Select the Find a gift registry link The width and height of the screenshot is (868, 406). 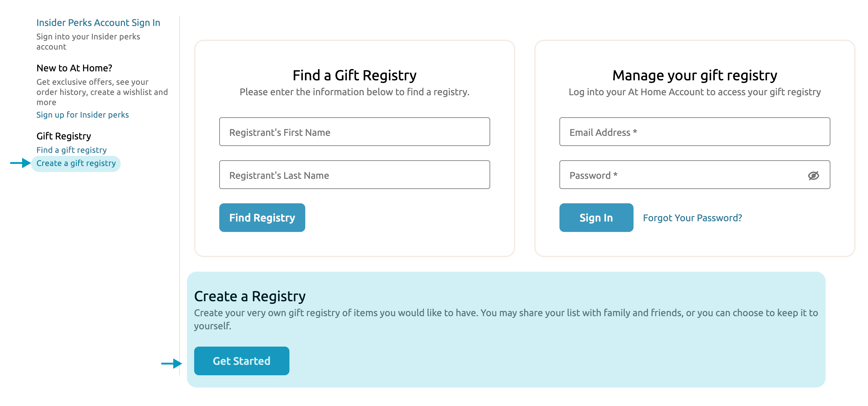pyautogui.click(x=71, y=150)
